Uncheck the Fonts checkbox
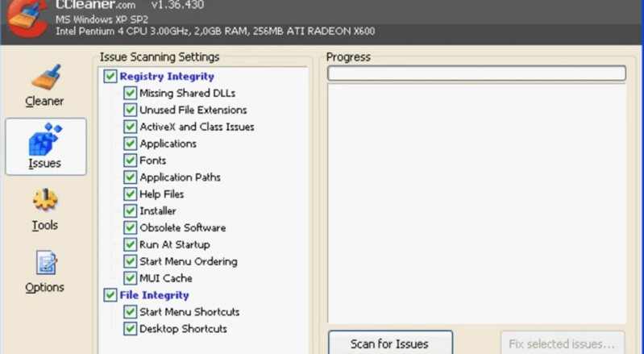The width and height of the screenshot is (644, 354). click(x=130, y=160)
